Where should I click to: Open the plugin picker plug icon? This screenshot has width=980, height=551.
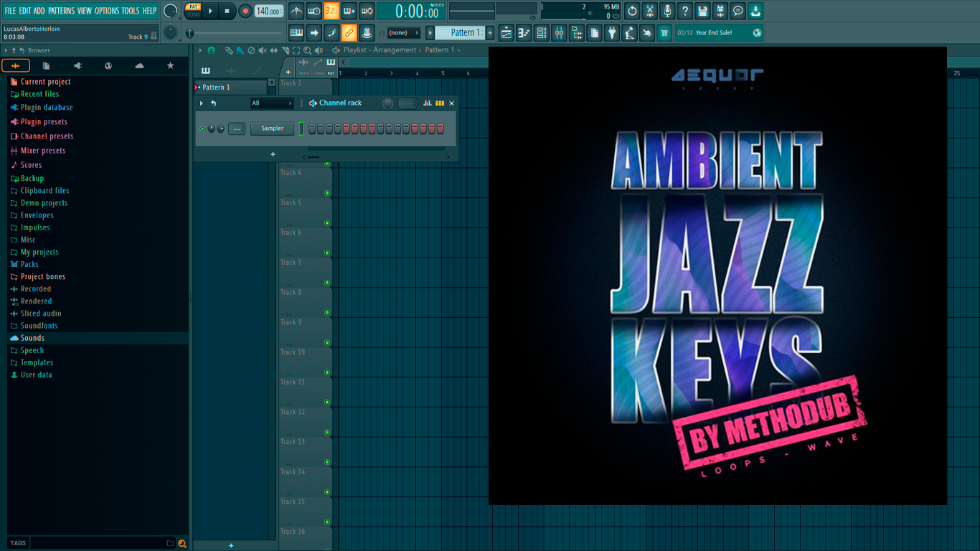612,32
